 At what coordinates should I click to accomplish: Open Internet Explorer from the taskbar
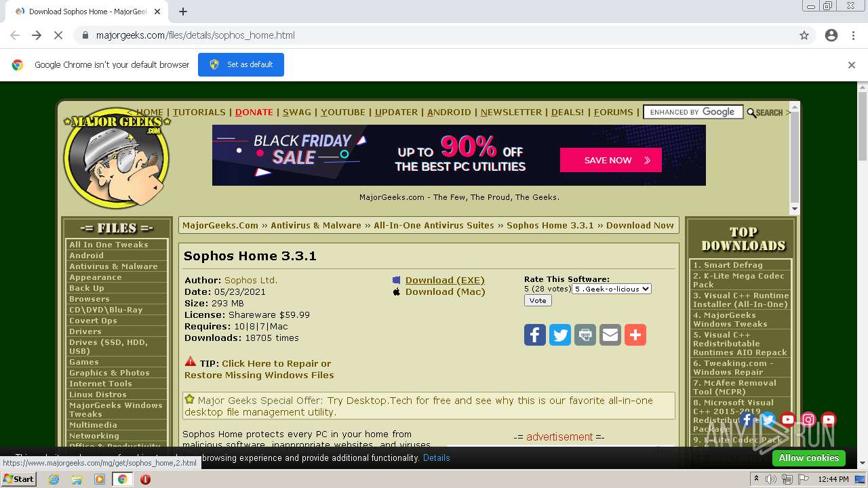[54, 479]
